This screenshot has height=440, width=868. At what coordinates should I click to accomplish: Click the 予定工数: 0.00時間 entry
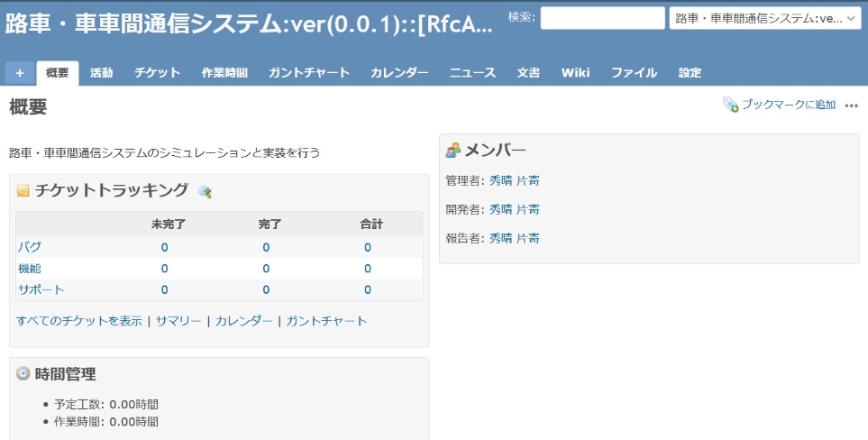coord(106,405)
